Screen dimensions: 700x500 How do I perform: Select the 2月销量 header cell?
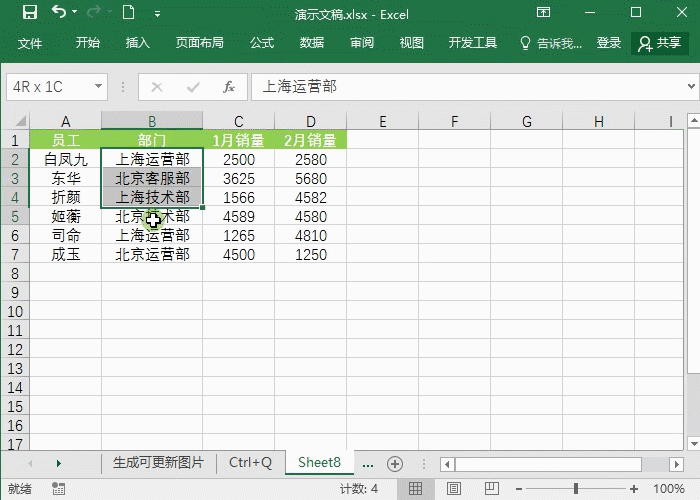[x=311, y=140]
